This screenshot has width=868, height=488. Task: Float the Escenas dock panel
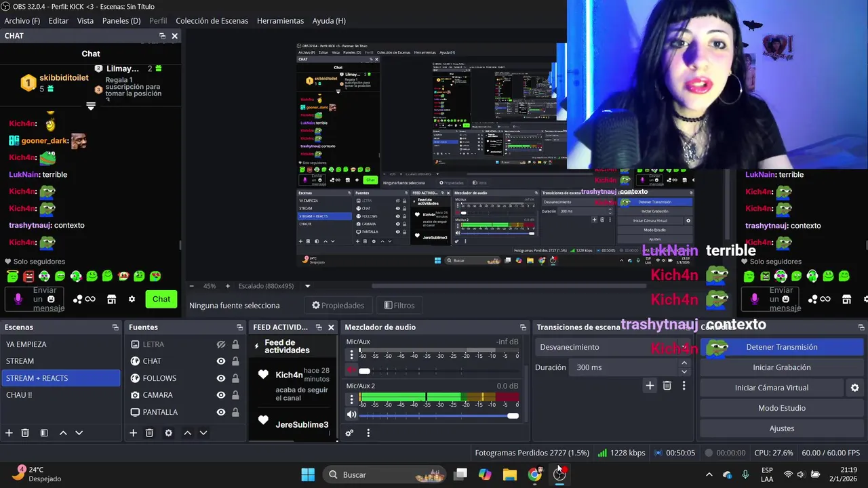click(x=115, y=327)
